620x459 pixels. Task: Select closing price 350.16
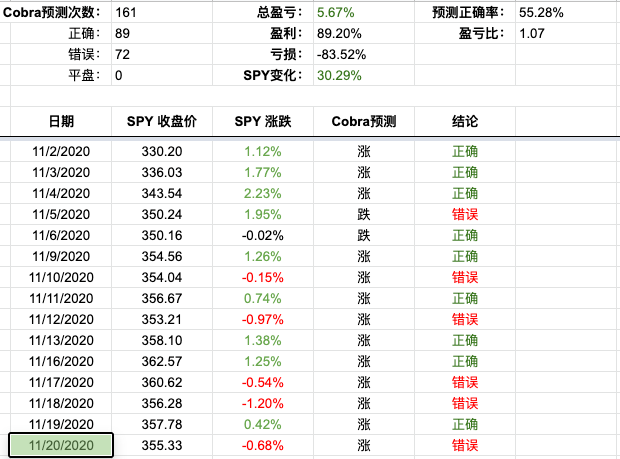tap(162, 235)
